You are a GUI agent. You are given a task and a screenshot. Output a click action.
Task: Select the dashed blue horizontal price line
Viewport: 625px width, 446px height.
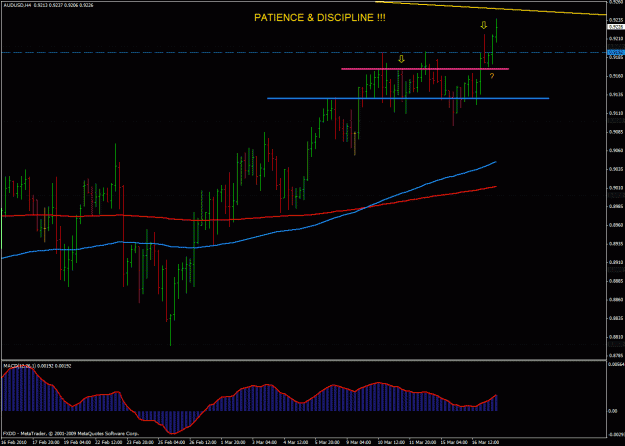tap(303, 52)
